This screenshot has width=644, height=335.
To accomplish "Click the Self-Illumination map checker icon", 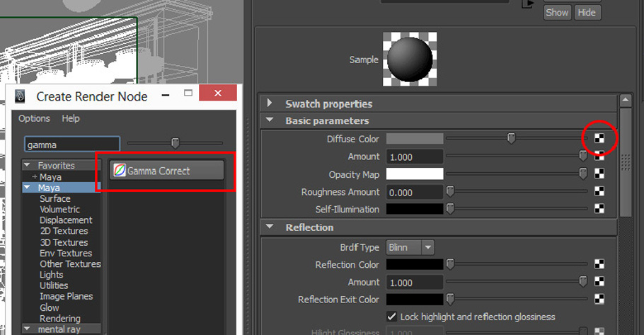I will tap(599, 209).
